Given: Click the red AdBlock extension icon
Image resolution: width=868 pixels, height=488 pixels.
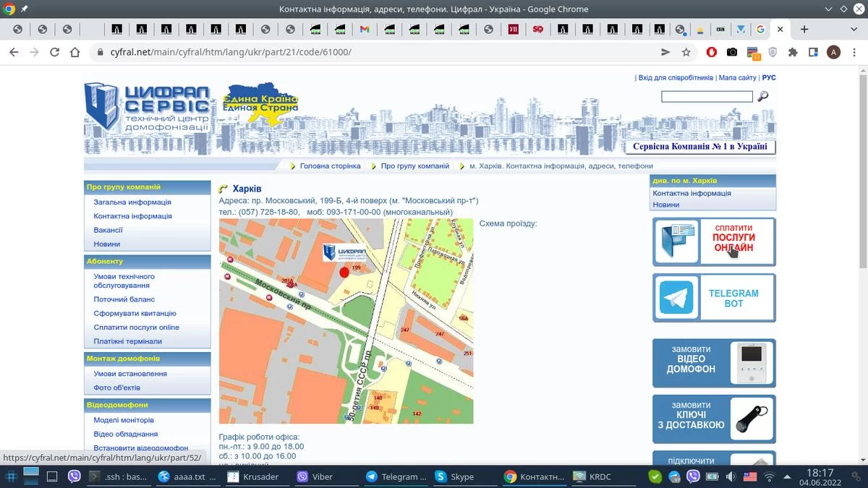Looking at the screenshot, I should (x=712, y=52).
